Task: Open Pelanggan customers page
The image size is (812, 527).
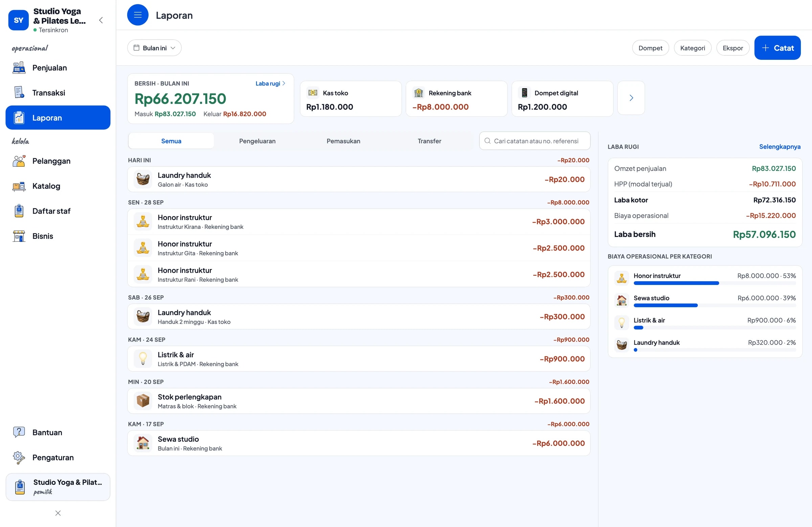Action: pyautogui.click(x=58, y=161)
